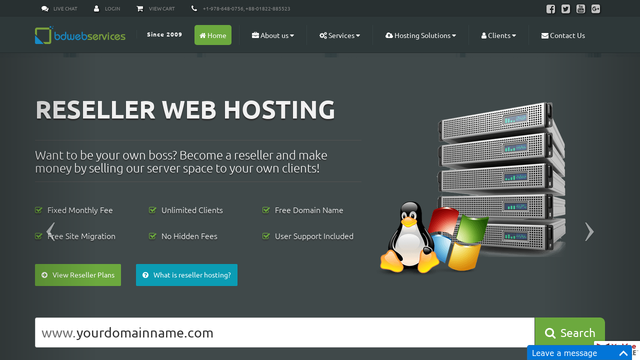
Task: Click the green Search button
Action: (x=570, y=333)
